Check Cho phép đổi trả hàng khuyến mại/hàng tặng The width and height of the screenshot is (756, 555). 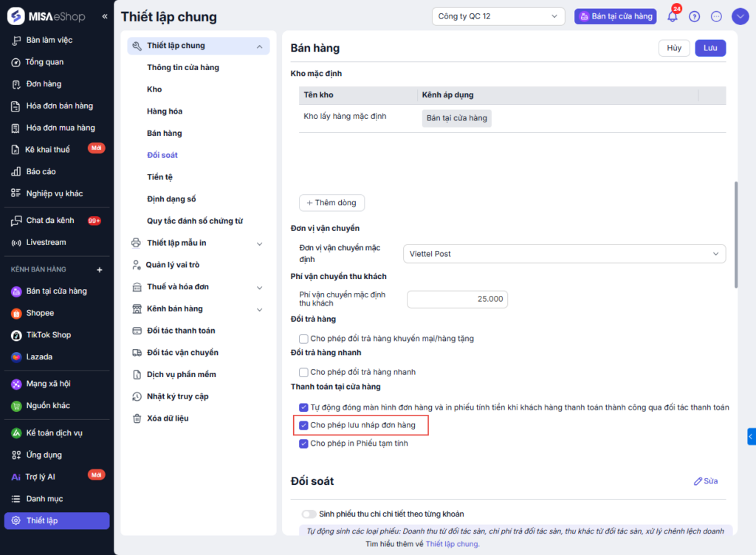pos(303,339)
